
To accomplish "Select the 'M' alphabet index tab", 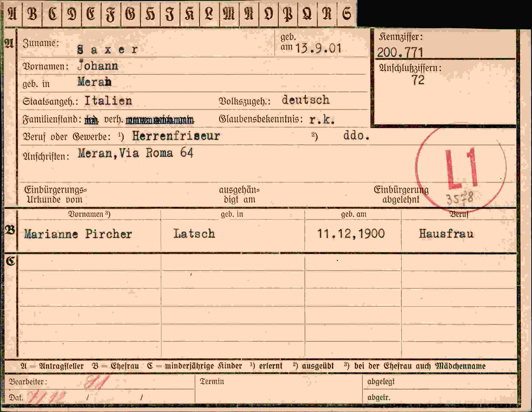I will pyautogui.click(x=229, y=14).
